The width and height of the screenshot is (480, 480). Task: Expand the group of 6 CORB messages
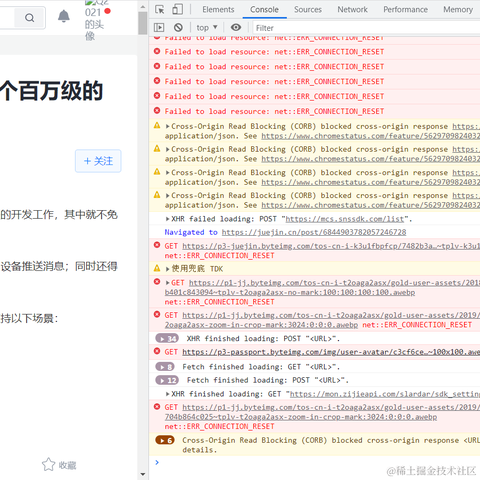(x=165, y=440)
